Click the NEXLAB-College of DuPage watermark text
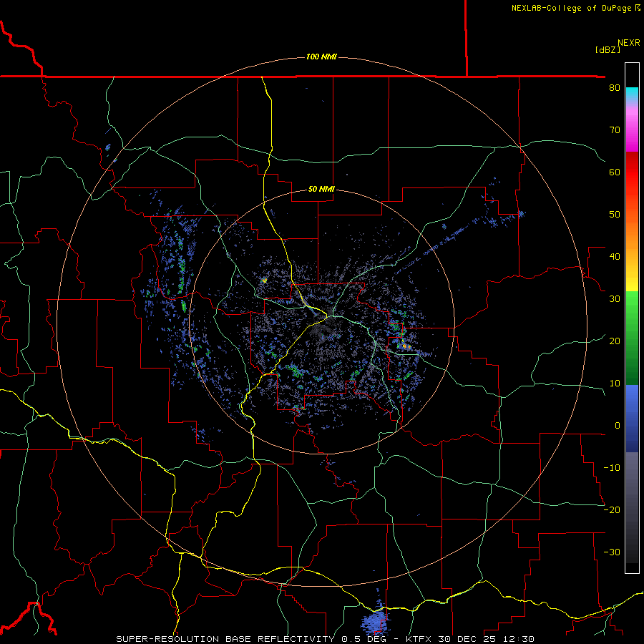This screenshot has width=644, height=644. click(575, 8)
